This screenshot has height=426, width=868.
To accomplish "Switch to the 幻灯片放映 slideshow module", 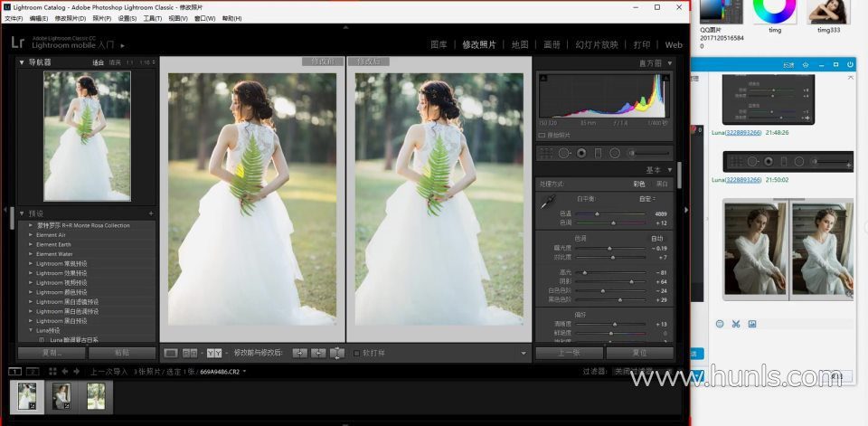I will (597, 45).
